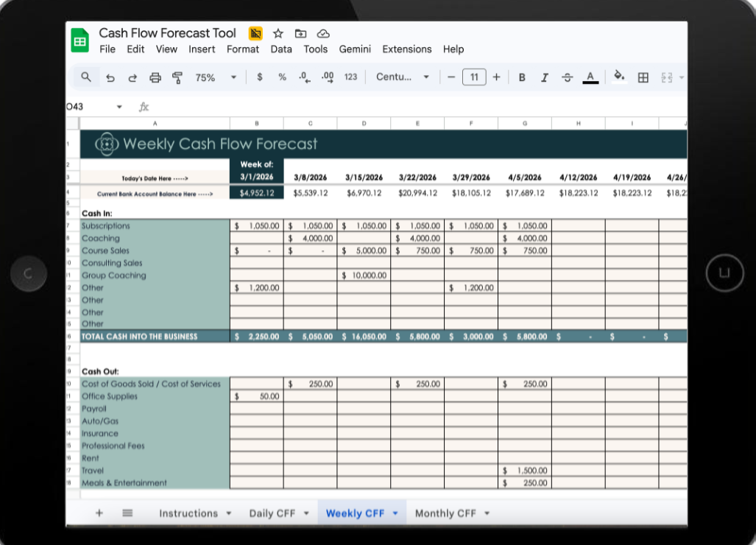Add a new sheet
Screen dimensions: 756x545
pos(99,513)
